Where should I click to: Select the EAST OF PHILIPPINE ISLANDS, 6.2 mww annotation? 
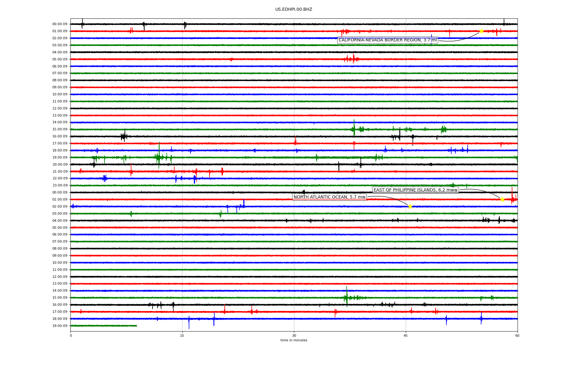pos(416,190)
